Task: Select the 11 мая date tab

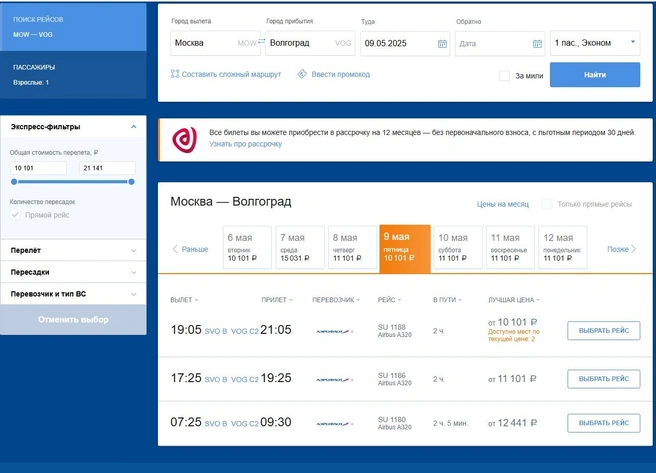Action: point(510,248)
